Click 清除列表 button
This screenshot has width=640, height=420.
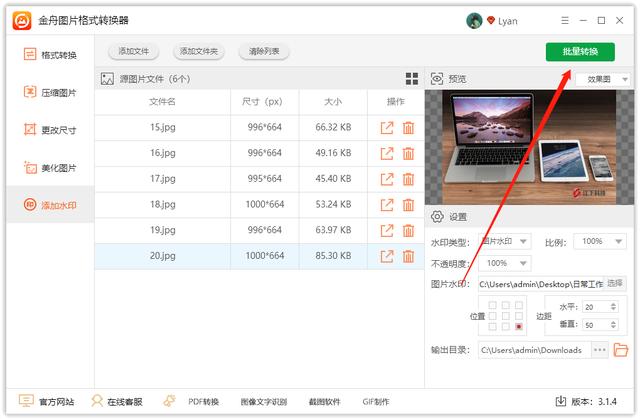point(264,51)
